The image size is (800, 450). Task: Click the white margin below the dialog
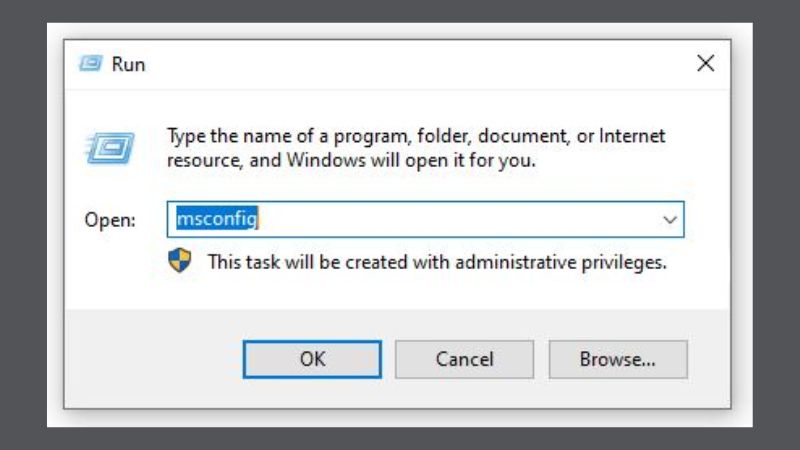400,418
